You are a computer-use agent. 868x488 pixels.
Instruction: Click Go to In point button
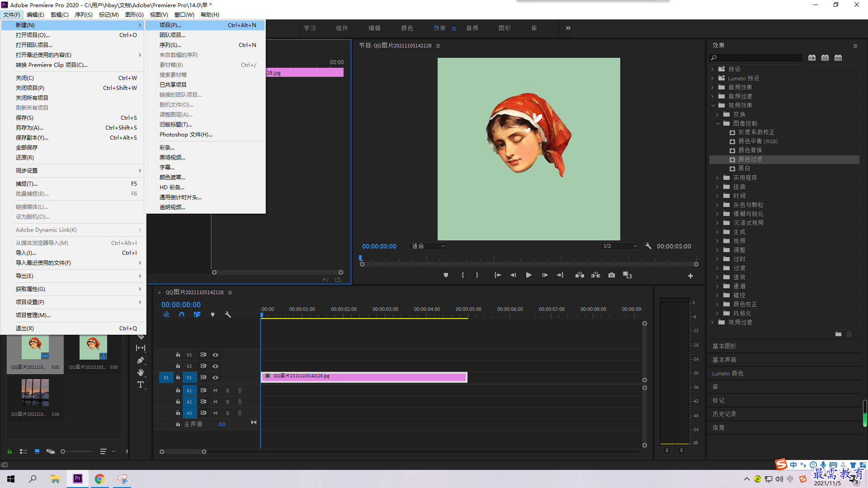(x=497, y=275)
